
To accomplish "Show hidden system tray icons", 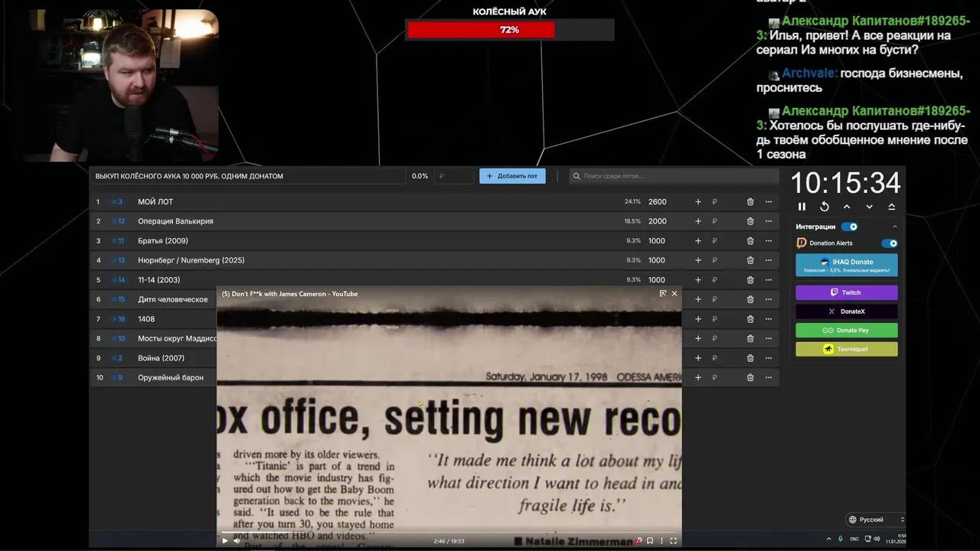I will pyautogui.click(x=828, y=540).
